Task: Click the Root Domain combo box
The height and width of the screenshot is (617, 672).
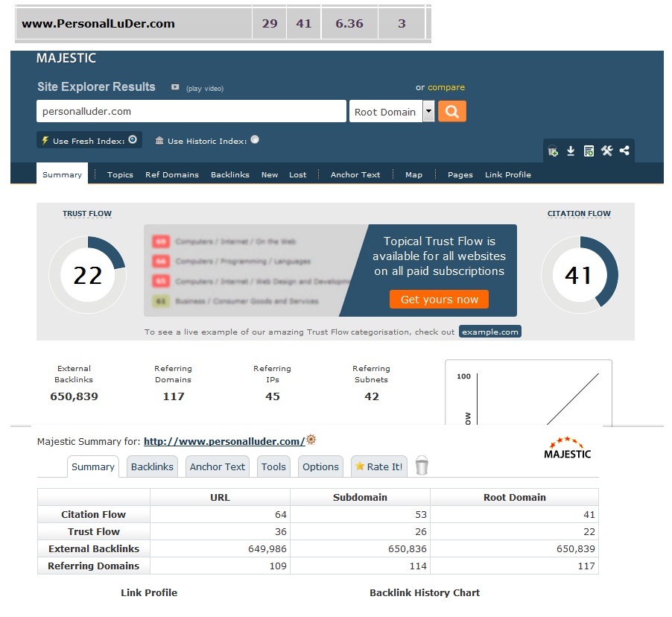Action: [392, 112]
